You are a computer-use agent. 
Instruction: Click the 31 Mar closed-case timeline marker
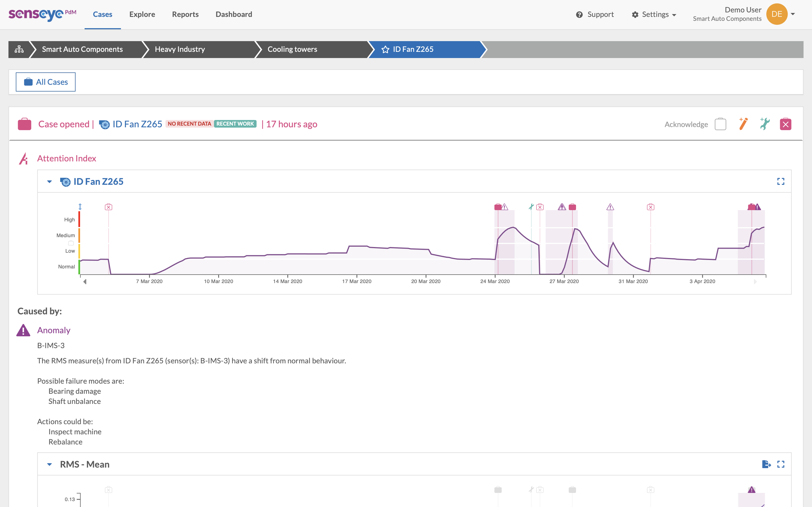[x=650, y=207]
